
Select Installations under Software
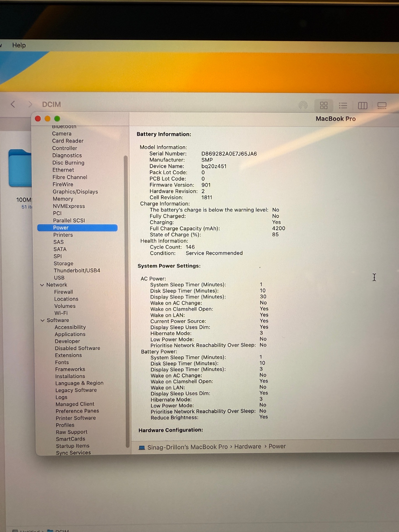click(x=70, y=376)
